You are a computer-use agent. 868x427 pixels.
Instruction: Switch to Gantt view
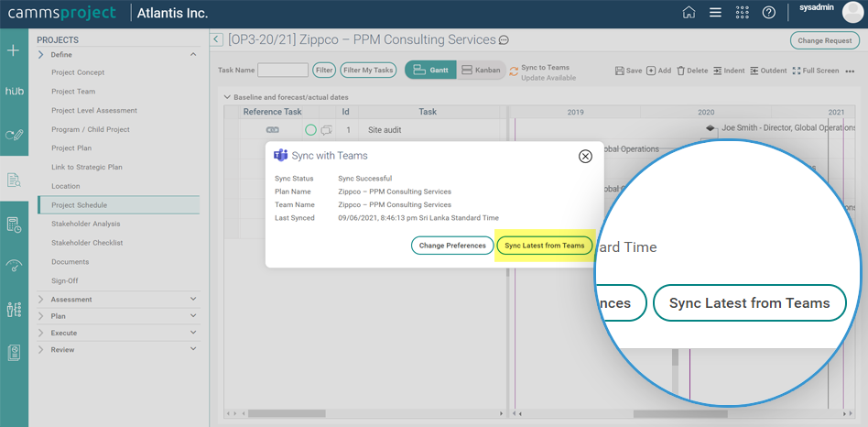[430, 71]
